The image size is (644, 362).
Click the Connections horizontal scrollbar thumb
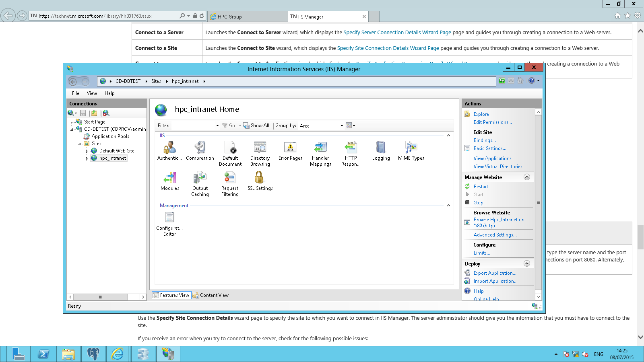point(101,297)
